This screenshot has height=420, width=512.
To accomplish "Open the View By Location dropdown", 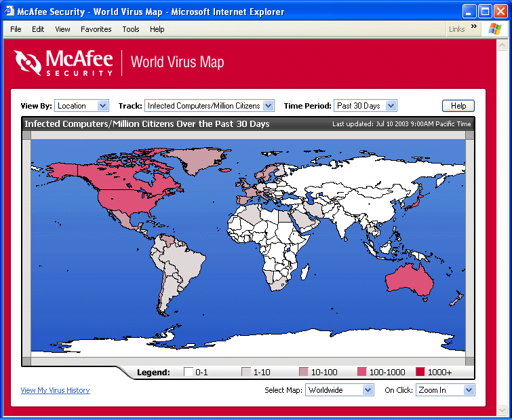I will coord(81,106).
